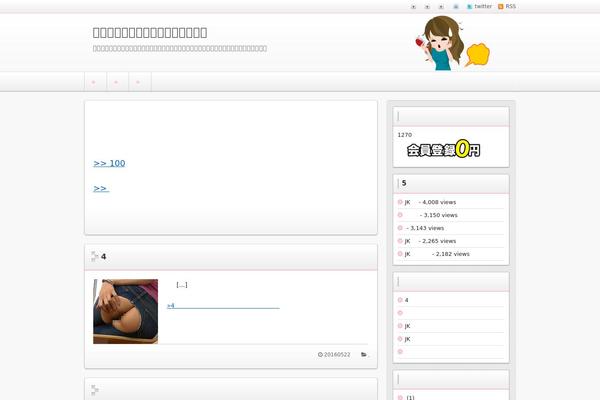Open the denim skirt post thumbnail
Viewport: 600px width, 400px height.
click(x=126, y=311)
